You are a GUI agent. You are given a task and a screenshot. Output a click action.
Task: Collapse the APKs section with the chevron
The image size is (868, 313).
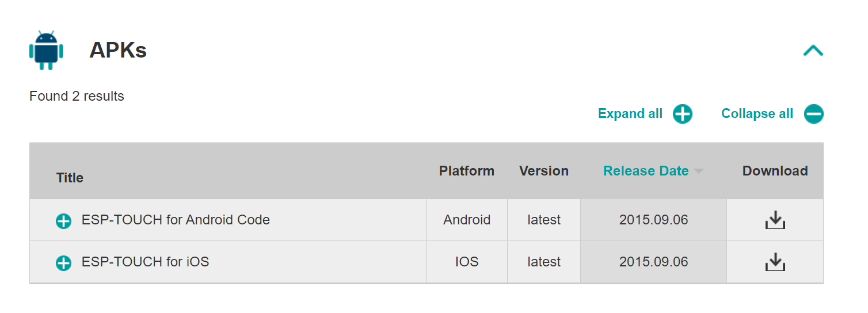813,51
